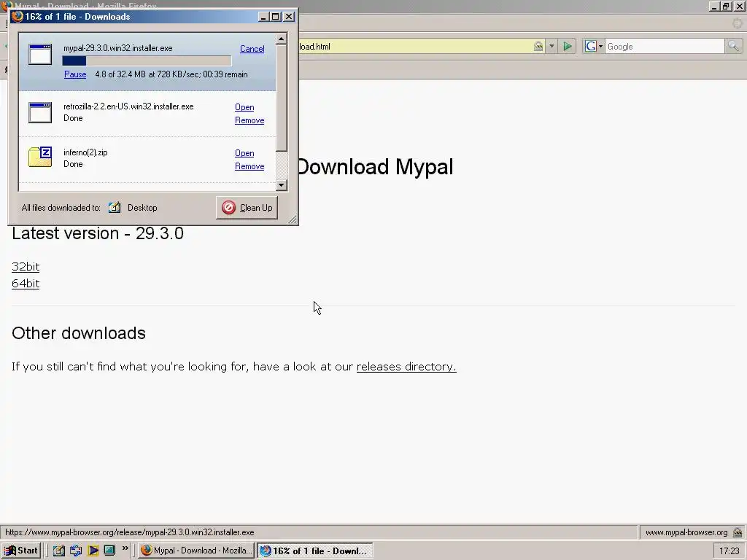Image resolution: width=747 pixels, height=560 pixels.
Task: Open the Windows Start menu
Action: click(x=21, y=551)
